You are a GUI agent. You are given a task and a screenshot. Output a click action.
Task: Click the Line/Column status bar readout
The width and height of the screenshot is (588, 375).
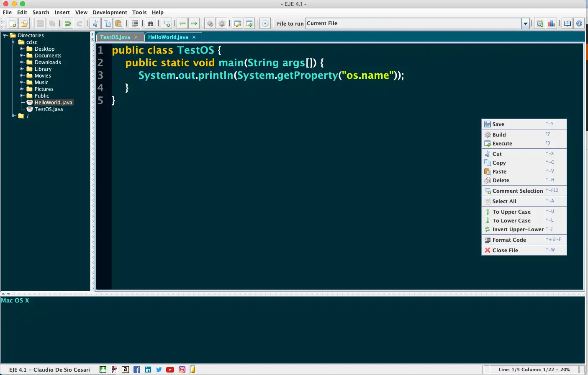coord(534,370)
